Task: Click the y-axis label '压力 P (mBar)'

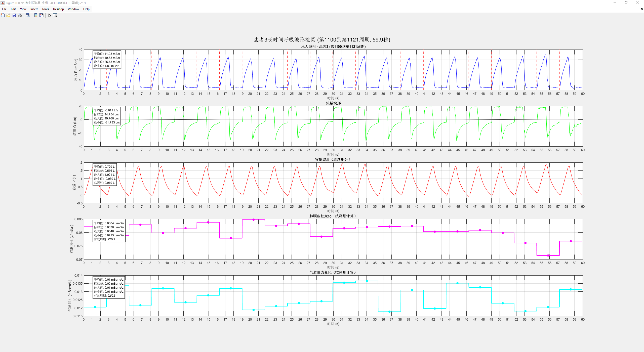Action: [76, 70]
